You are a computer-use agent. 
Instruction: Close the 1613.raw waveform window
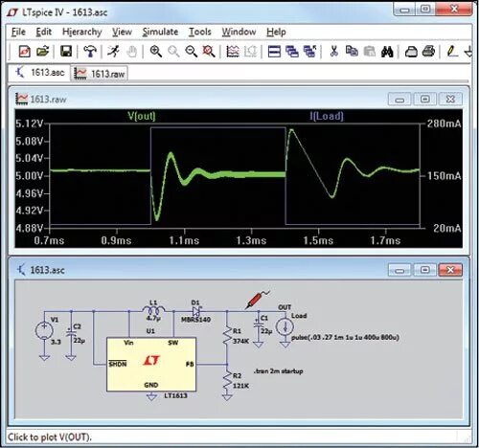pos(450,99)
